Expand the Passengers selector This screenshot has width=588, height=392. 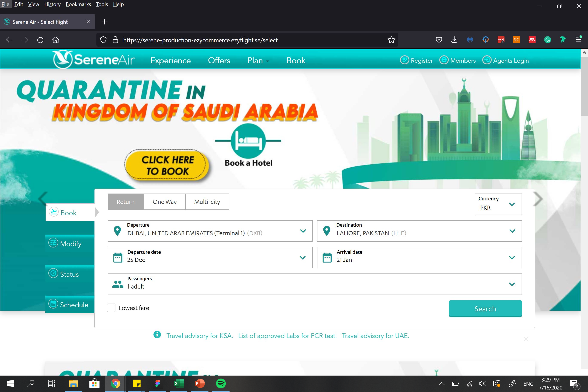click(315, 284)
